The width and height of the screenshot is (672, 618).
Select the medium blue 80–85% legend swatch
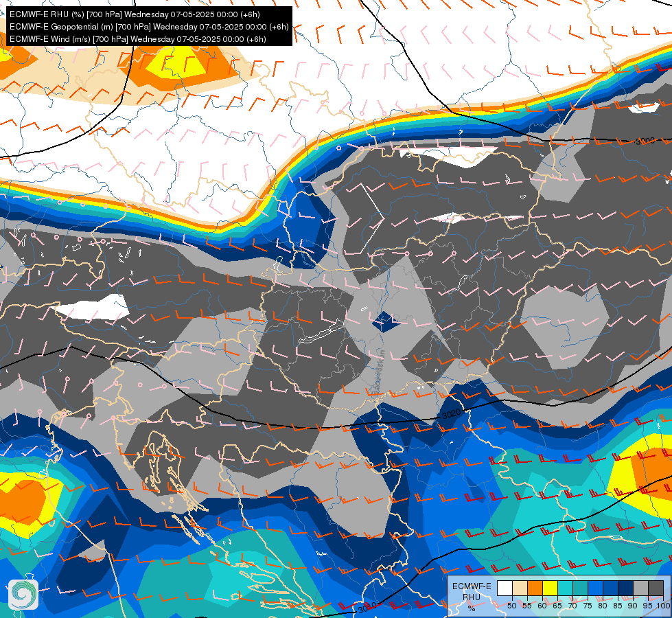click(610, 588)
